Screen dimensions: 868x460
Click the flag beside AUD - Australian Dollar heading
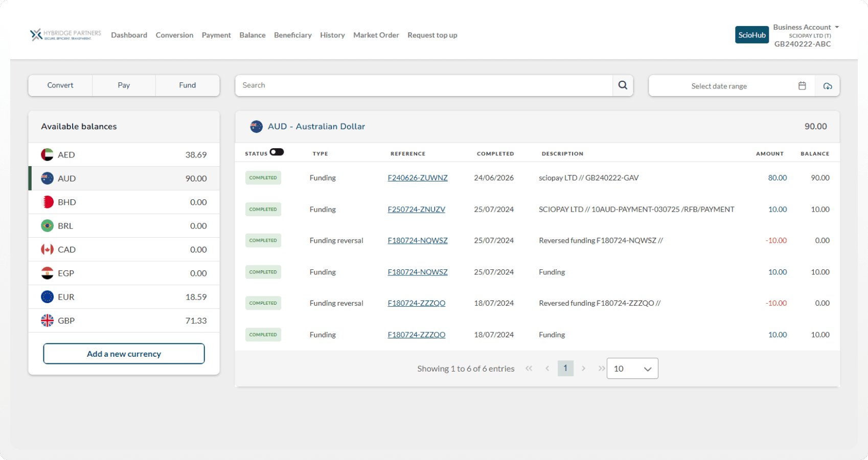(256, 126)
